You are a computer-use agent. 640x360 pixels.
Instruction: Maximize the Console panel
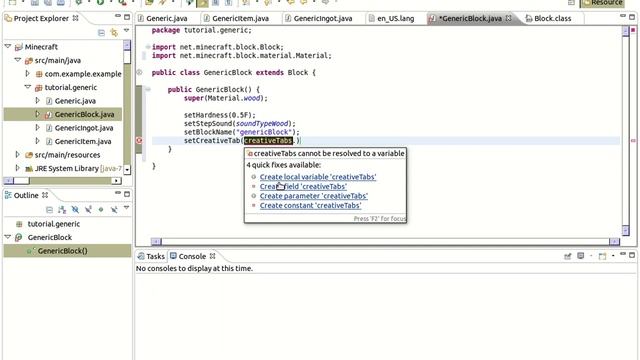632,255
